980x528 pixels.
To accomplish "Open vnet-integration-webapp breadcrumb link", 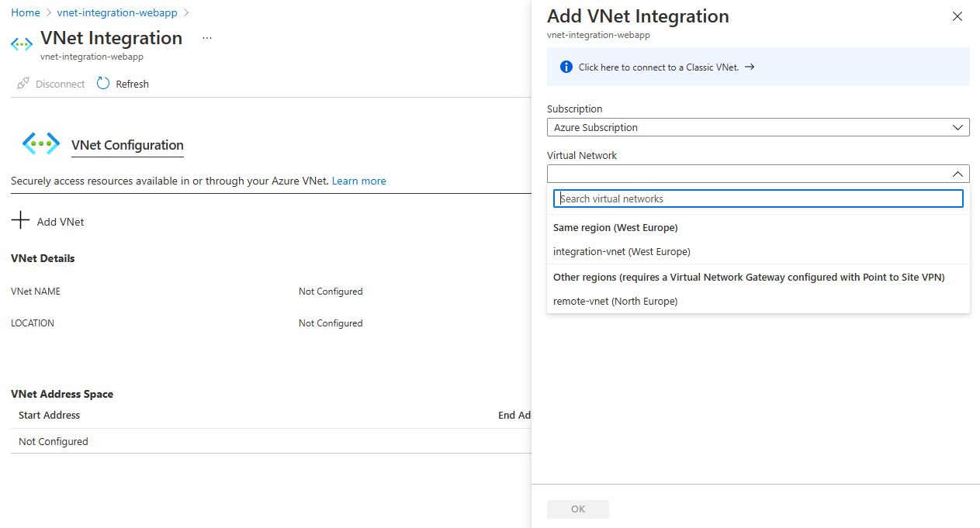I will (x=117, y=13).
